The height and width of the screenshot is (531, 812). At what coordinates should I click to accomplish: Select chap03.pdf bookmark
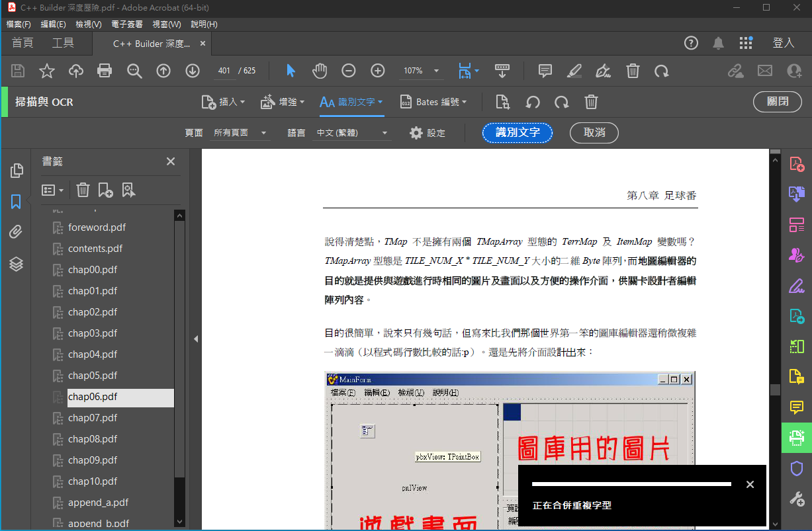(93, 333)
